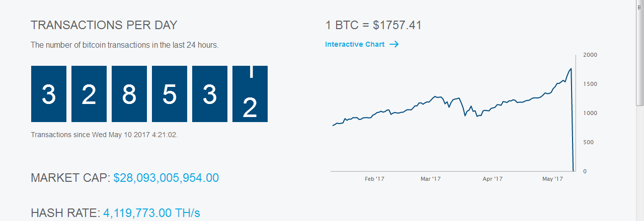Screen dimensions: 644x221
Task: Click the 2000 value on chart y-axis
Action: point(589,55)
